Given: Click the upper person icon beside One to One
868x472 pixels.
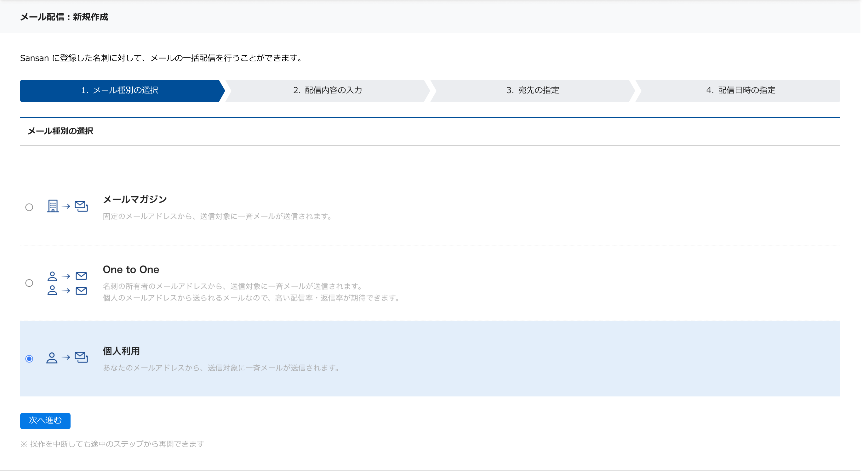Looking at the screenshot, I should tap(52, 276).
